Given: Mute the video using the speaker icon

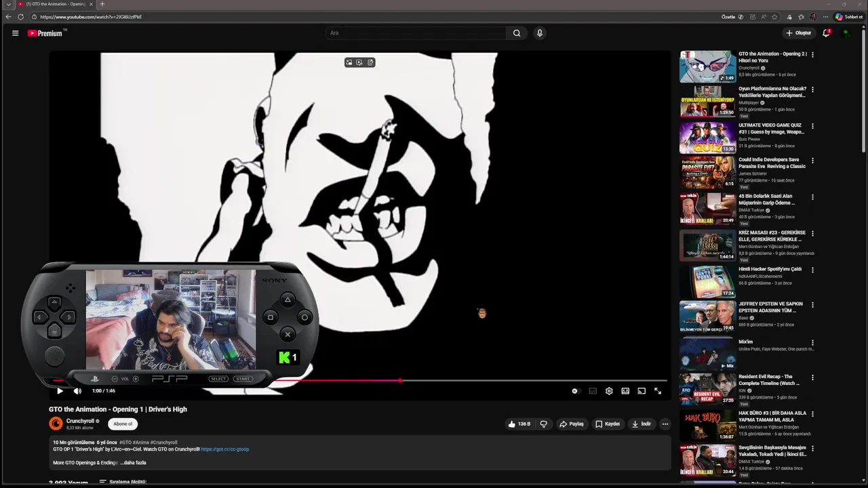Looking at the screenshot, I should pos(77,390).
